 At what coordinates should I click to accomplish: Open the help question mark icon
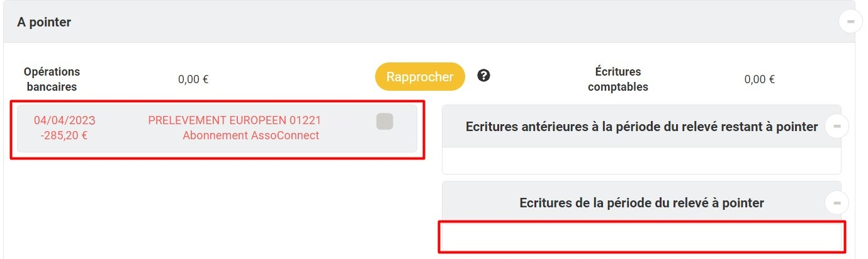(483, 76)
